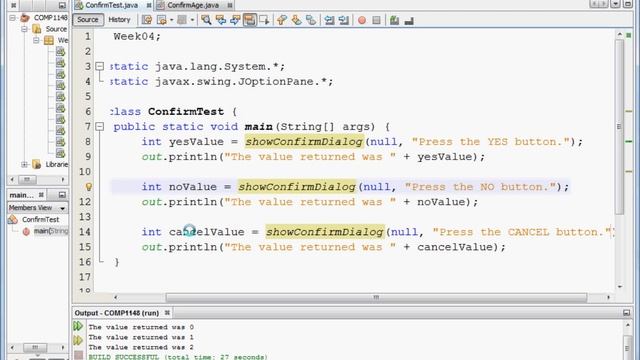Select ConfirmTest class icon in Navigator

pyautogui.click(x=13, y=220)
